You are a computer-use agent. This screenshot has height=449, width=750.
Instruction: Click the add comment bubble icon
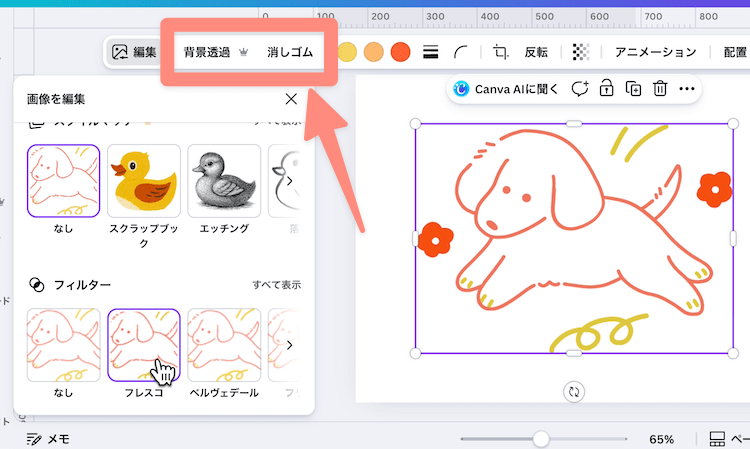click(x=580, y=89)
